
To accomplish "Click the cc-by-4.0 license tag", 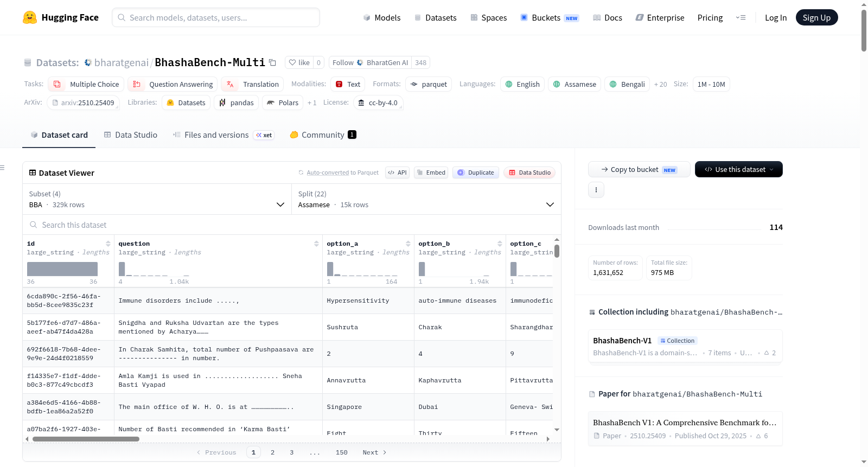I will click(378, 103).
